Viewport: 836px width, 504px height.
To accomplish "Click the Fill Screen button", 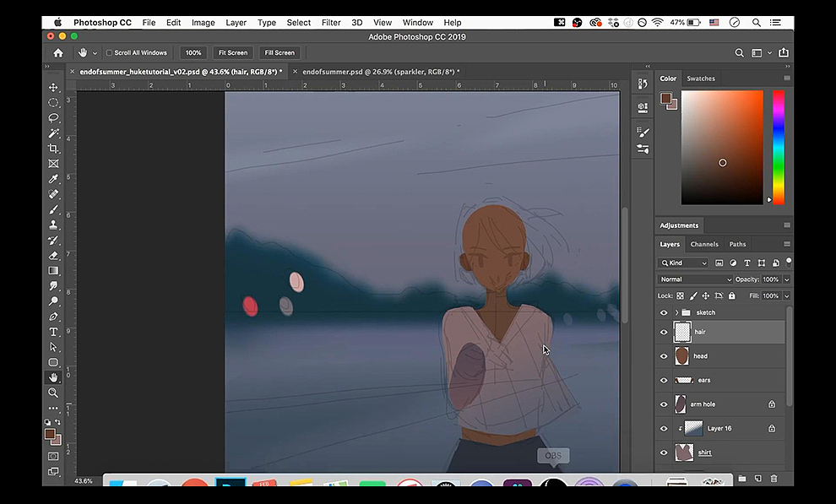I will pos(279,52).
